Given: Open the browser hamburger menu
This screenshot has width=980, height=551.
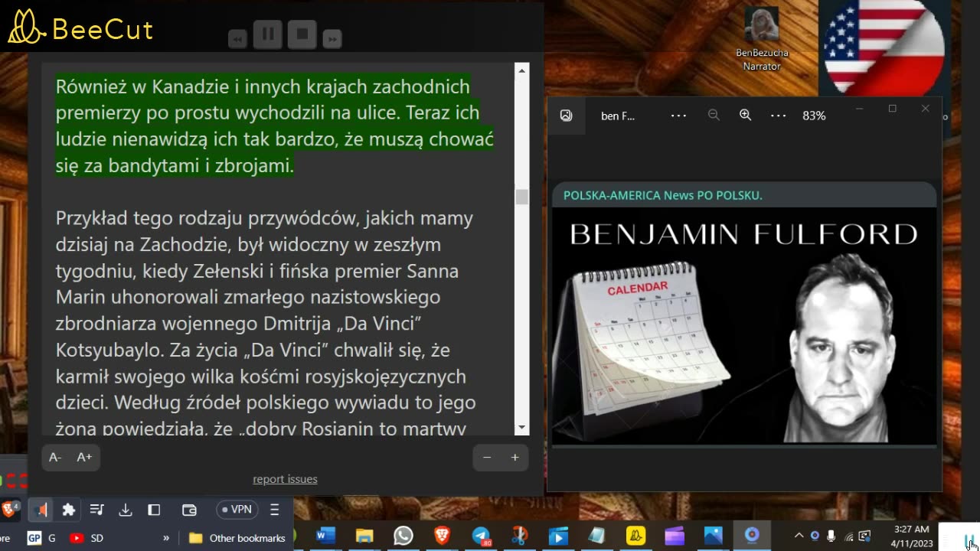Looking at the screenshot, I should pyautogui.click(x=275, y=510).
